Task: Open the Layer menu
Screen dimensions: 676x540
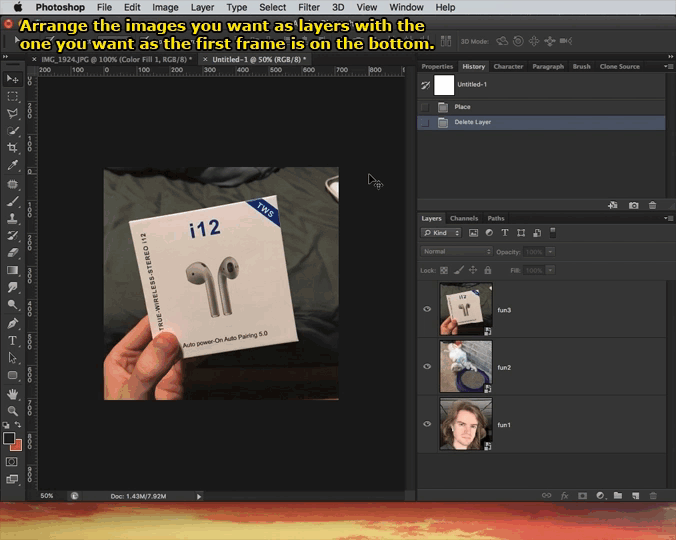Action: (202, 7)
